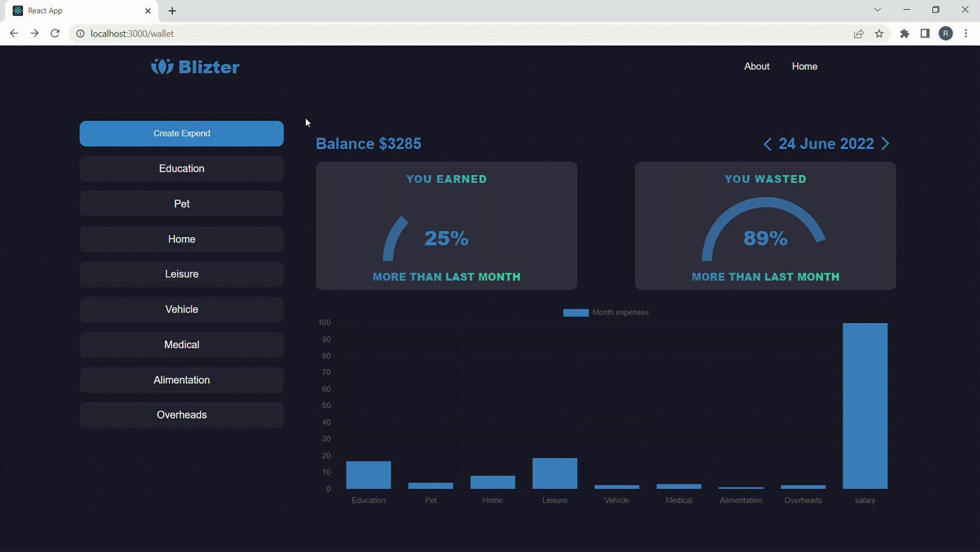Open the About menu item
Screen dimensions: 980x552
pyautogui.click(x=757, y=66)
